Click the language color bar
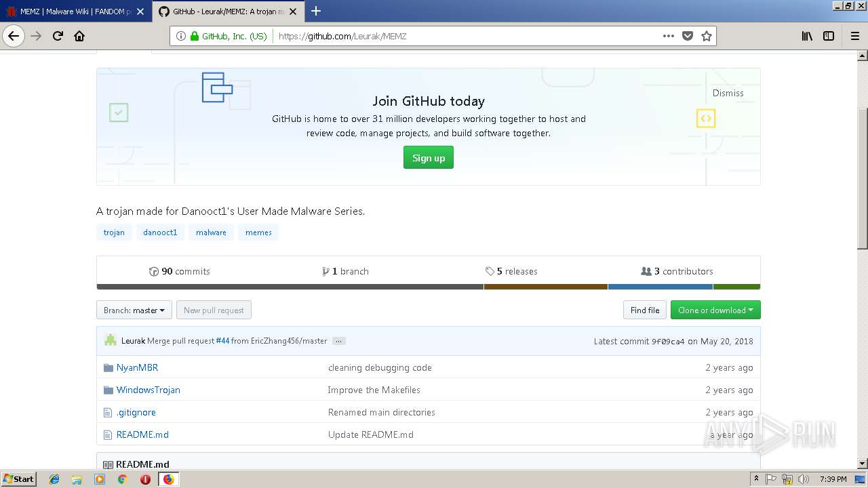 (429, 287)
